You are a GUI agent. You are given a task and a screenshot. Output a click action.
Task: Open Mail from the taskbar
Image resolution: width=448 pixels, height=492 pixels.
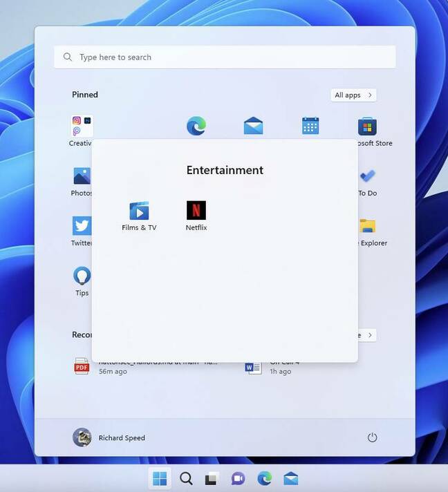[290, 478]
